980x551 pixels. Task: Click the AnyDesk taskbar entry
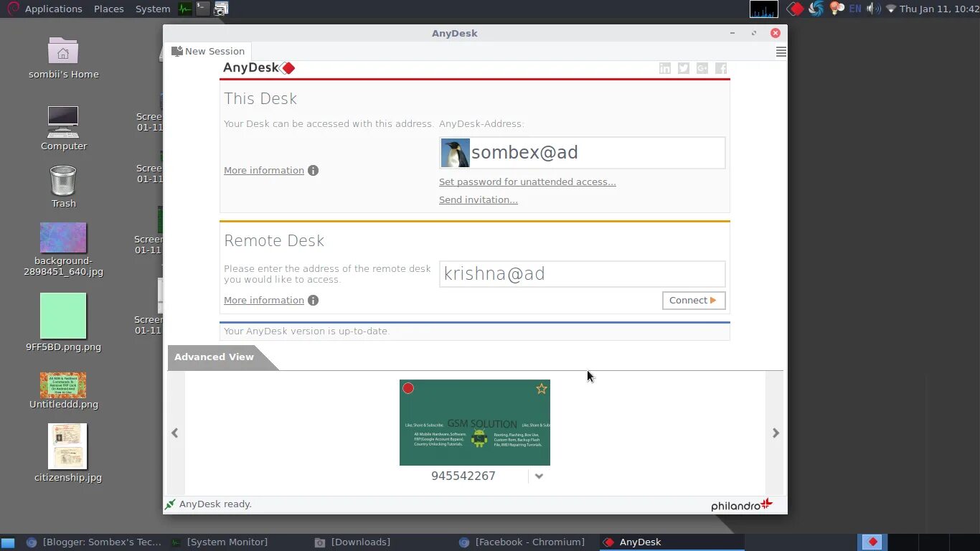pyautogui.click(x=672, y=542)
